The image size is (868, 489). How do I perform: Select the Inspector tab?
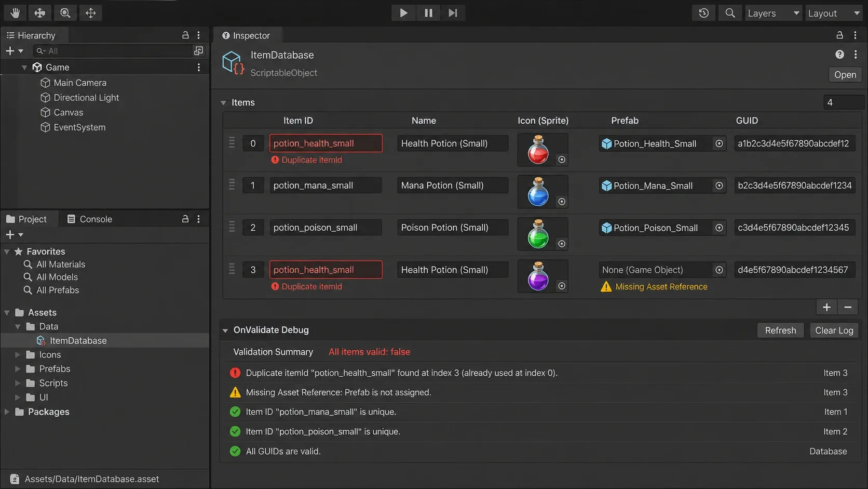(247, 35)
